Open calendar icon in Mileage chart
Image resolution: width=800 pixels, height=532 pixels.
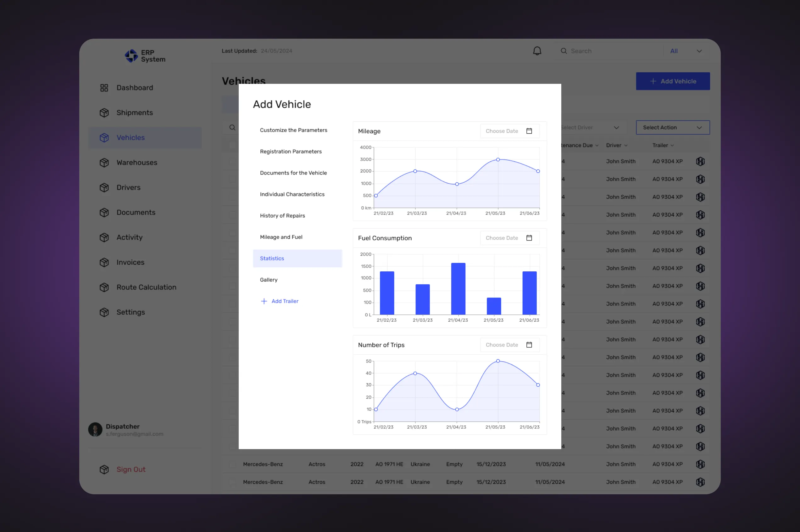point(529,131)
